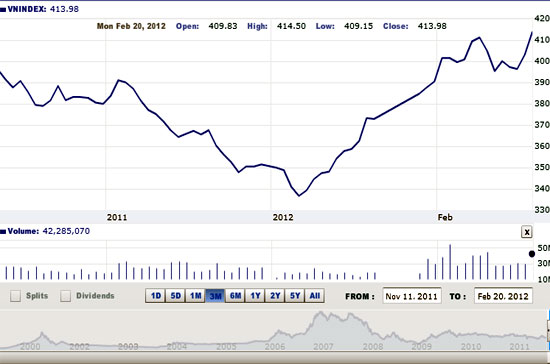Screen dimensions: 550x364
Task: Click the VNINDEX legend label
Action: pos(27,9)
